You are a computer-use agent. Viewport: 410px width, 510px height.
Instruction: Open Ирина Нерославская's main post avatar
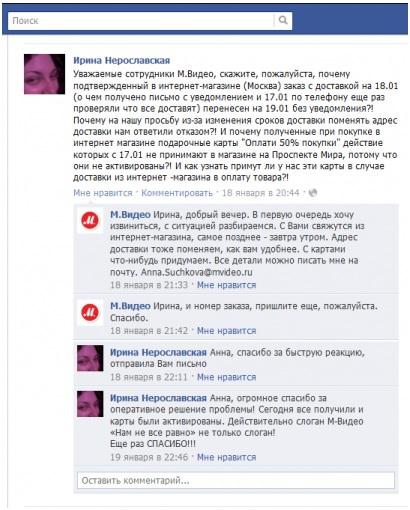pos(44,74)
